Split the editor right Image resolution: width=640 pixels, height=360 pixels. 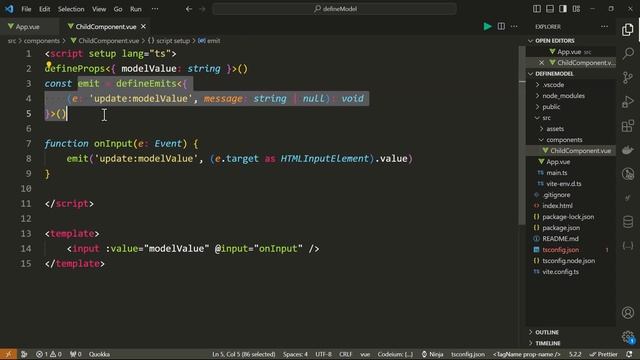(x=501, y=27)
